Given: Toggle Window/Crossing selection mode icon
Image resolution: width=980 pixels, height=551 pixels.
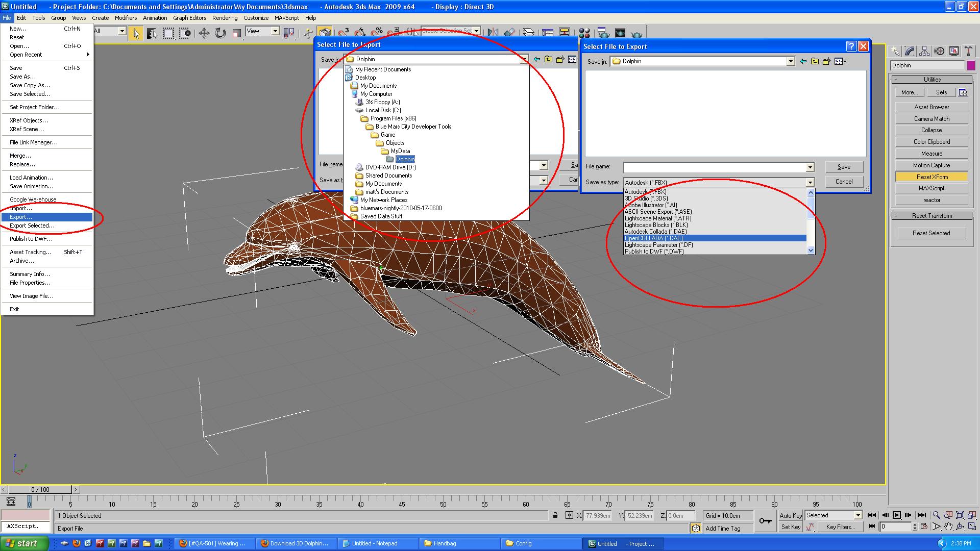Looking at the screenshot, I should [185, 33].
